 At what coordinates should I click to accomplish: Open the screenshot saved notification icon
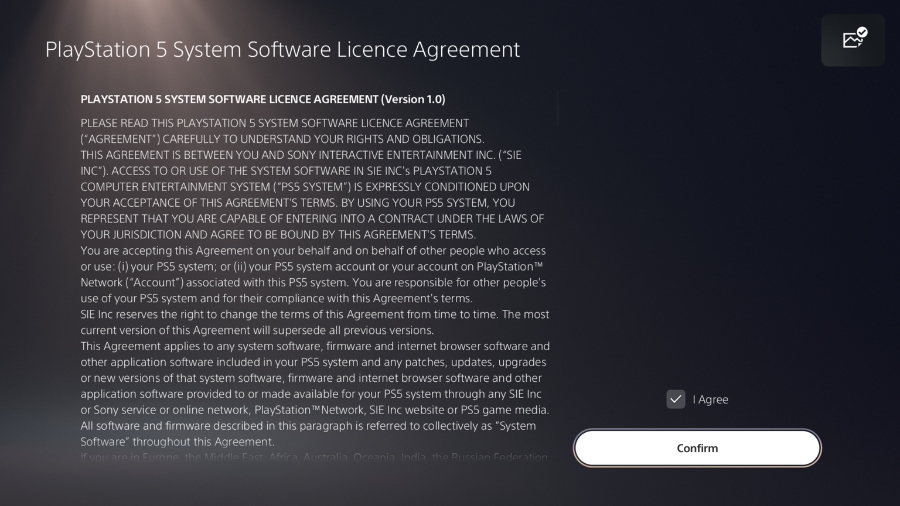pos(853,40)
